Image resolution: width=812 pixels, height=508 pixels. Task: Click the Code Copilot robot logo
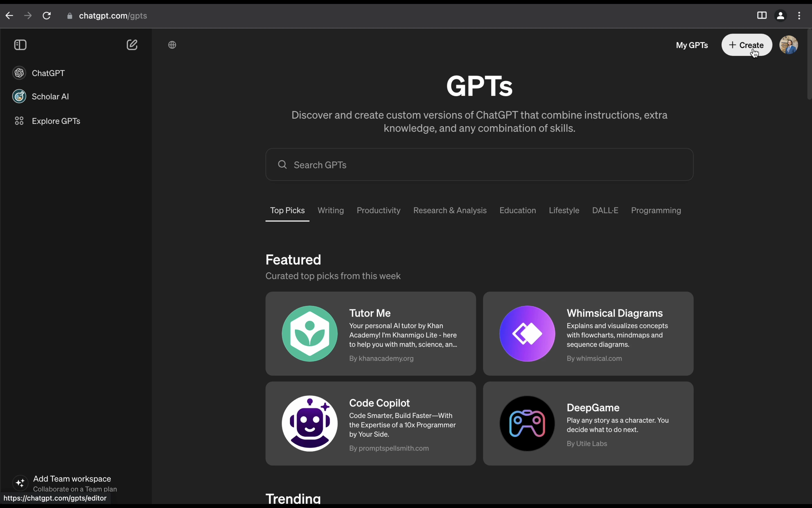coord(310,423)
